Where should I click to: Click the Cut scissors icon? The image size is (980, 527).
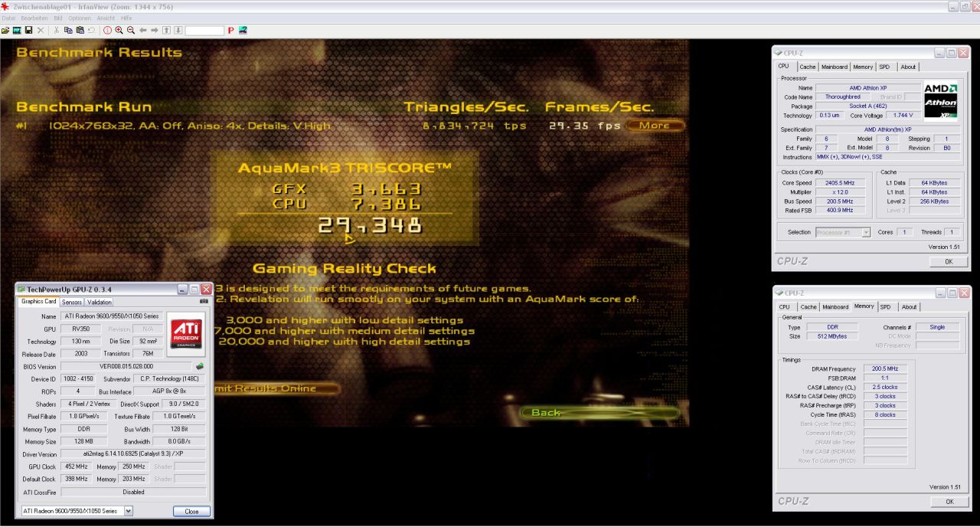click(57, 30)
